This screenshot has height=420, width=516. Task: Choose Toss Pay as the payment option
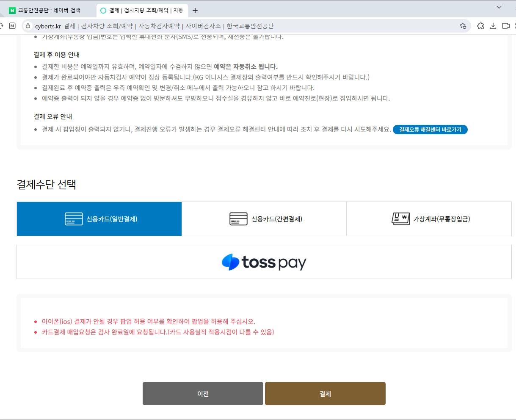click(264, 262)
